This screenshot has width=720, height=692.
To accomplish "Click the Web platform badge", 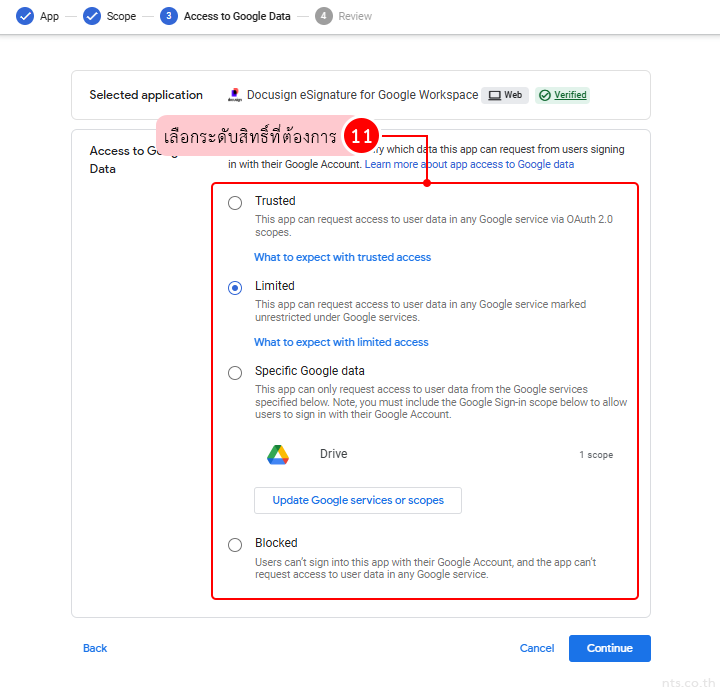I will [x=505, y=96].
